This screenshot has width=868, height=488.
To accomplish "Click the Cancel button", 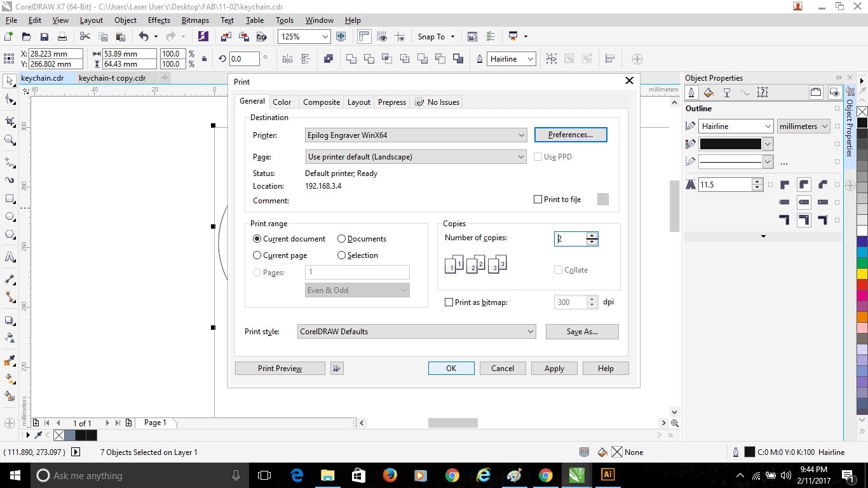I will pos(503,369).
